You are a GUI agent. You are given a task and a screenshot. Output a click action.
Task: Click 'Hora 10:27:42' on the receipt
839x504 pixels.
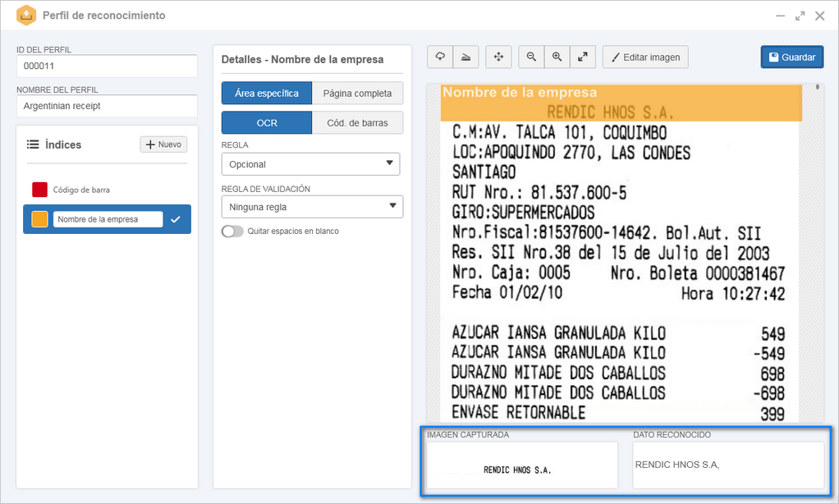coord(732,293)
